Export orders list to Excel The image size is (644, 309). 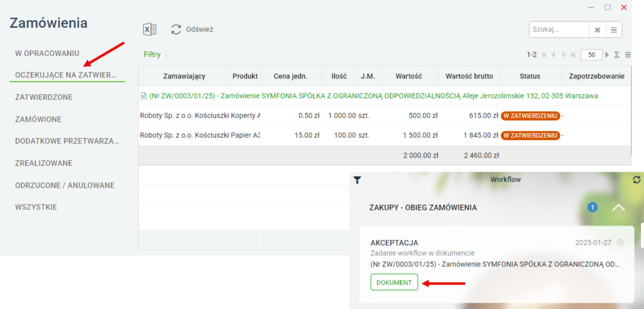click(x=150, y=30)
